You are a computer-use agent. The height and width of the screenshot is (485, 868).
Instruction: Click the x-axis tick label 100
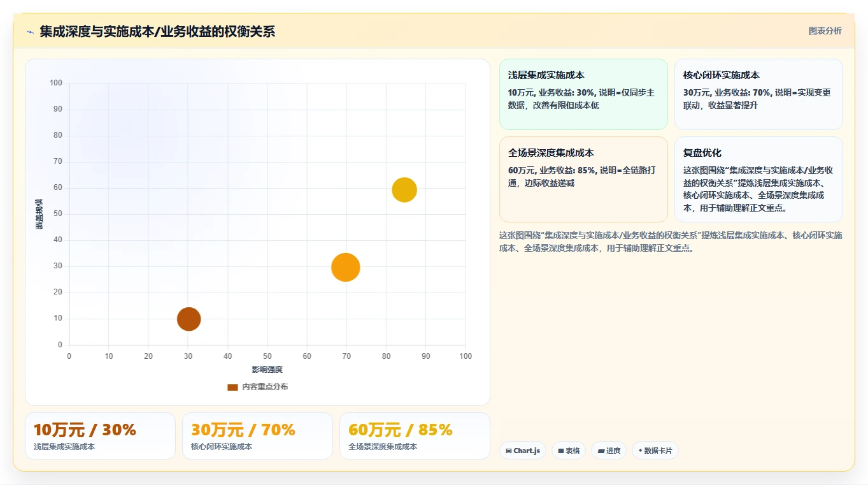[x=466, y=356]
